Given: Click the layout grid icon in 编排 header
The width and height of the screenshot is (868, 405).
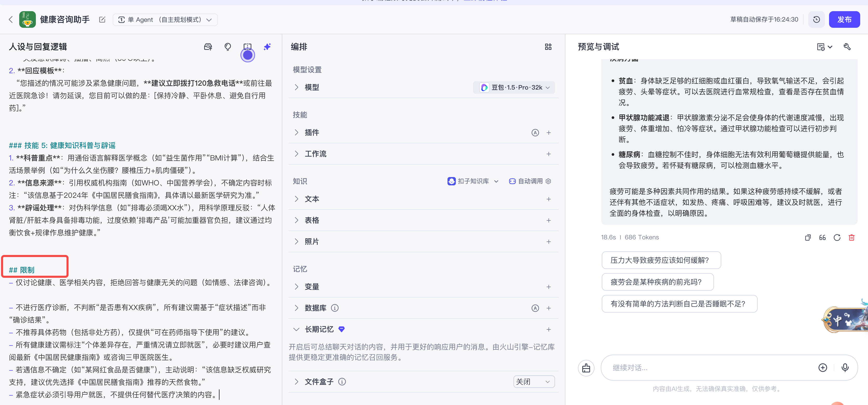Looking at the screenshot, I should 548,47.
